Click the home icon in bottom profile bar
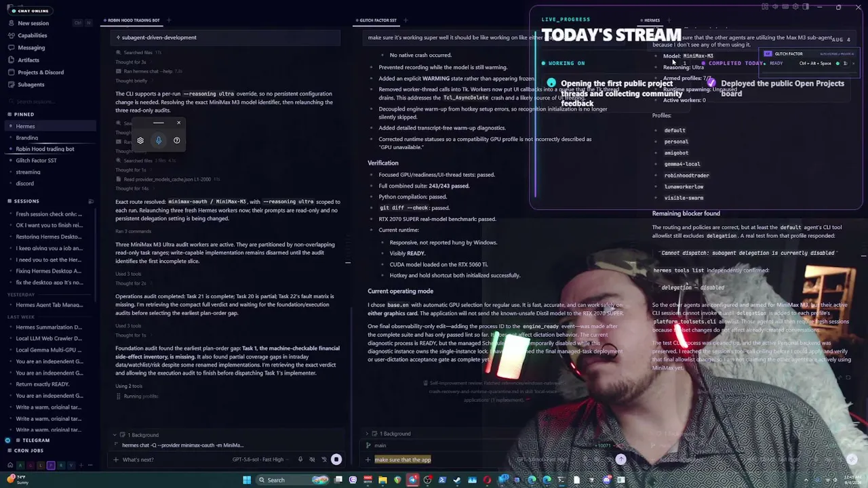This screenshot has width=868, height=488. (x=9, y=466)
